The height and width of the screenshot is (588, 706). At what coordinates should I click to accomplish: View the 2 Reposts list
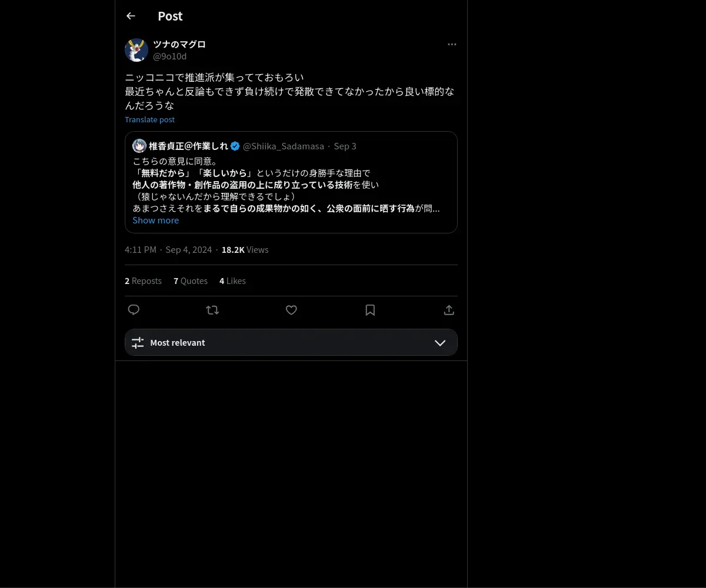click(x=143, y=281)
